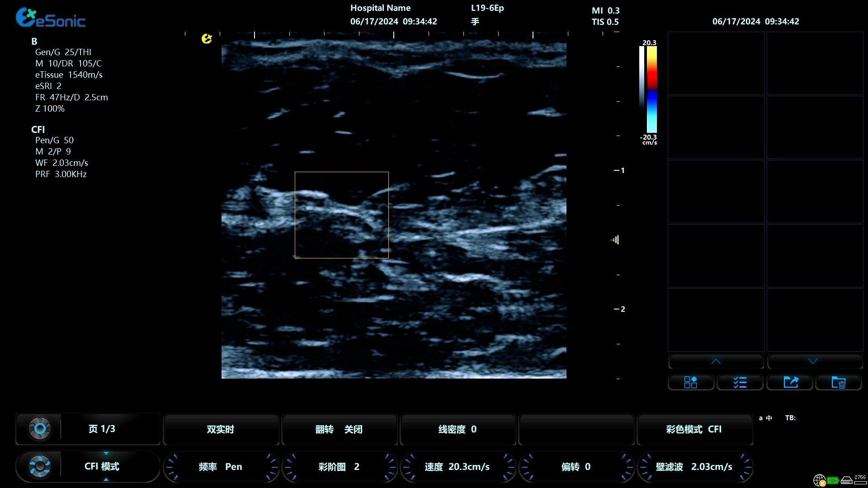Click the 2 cm depth scale marker
Viewport: 868px width, 488px height.
(619, 309)
